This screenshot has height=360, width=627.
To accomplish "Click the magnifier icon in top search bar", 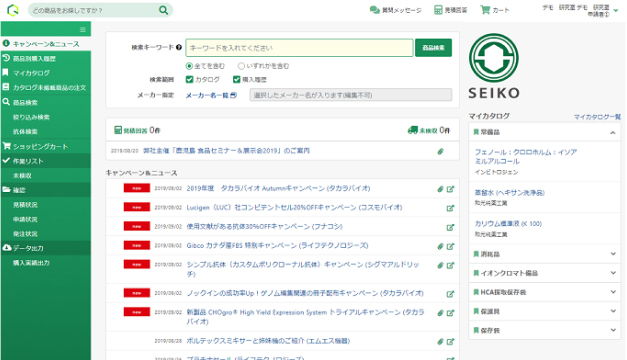I will pos(163,10).
